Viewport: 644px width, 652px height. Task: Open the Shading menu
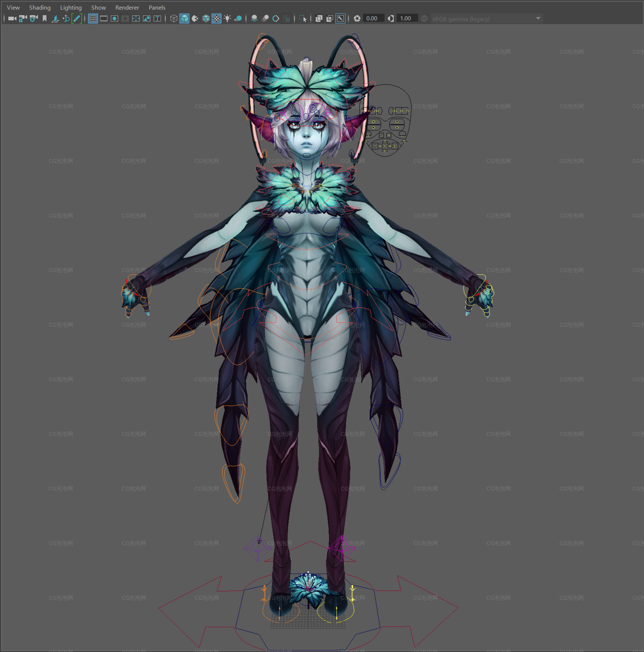click(40, 7)
